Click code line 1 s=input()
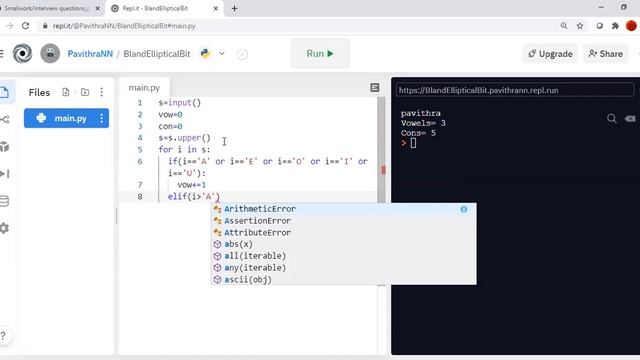 coord(180,103)
